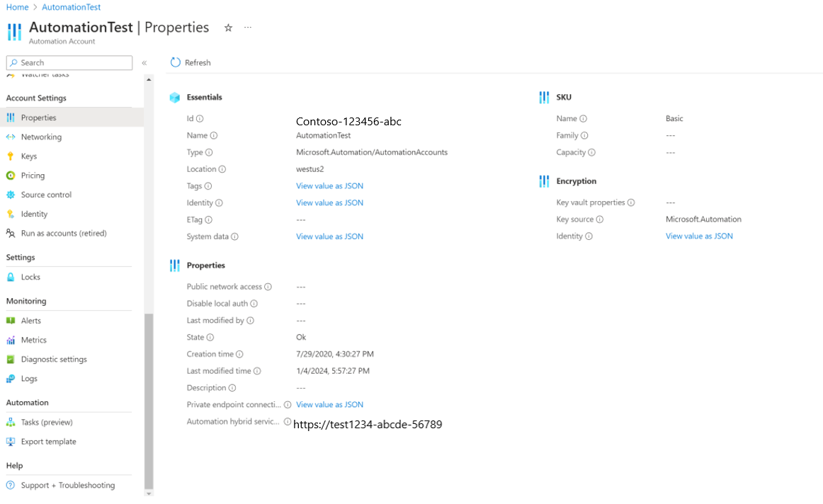View Essentials Identity value as JSON
Image resolution: width=823 pixels, height=504 pixels.
click(329, 202)
